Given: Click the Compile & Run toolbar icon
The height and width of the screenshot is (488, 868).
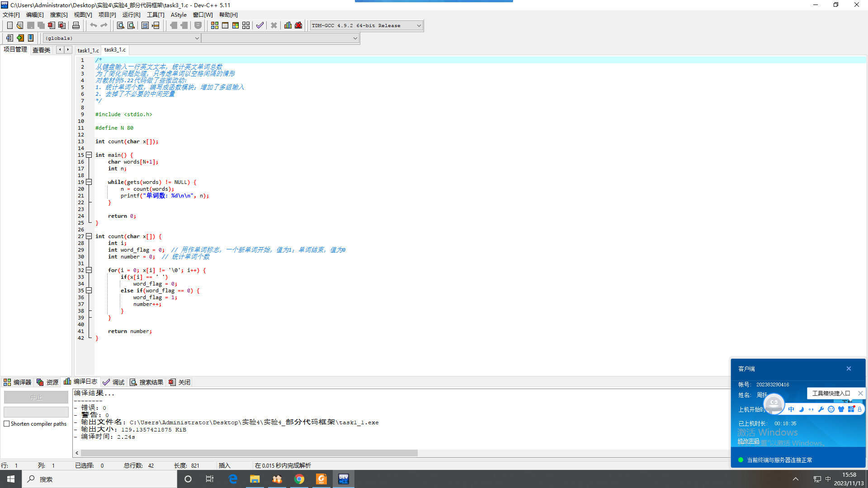Looking at the screenshot, I should point(236,25).
